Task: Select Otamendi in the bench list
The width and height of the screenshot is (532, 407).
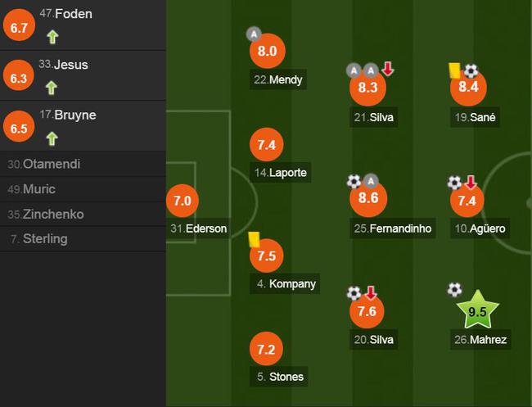Action: click(x=83, y=164)
